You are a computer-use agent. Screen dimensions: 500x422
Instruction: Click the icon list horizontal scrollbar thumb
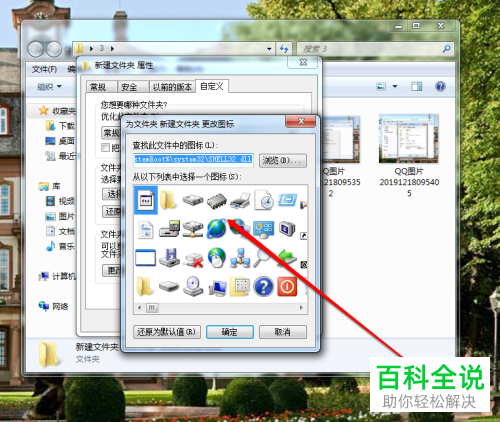(152, 308)
